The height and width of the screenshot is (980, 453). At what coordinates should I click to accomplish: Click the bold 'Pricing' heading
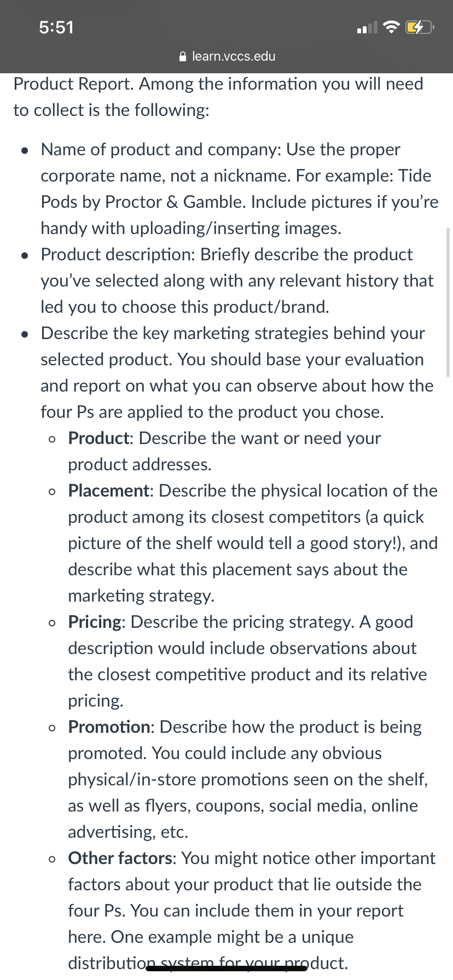click(x=95, y=623)
